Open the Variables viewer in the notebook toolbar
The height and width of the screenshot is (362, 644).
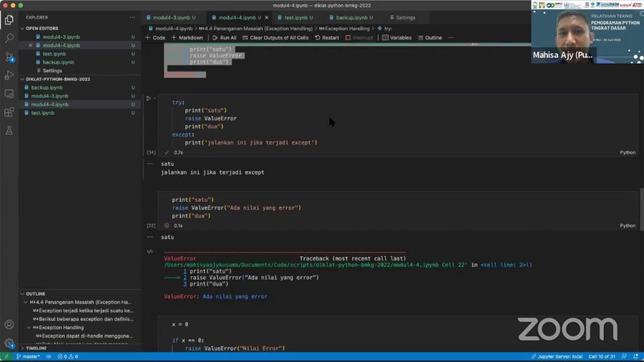pyautogui.click(x=400, y=37)
